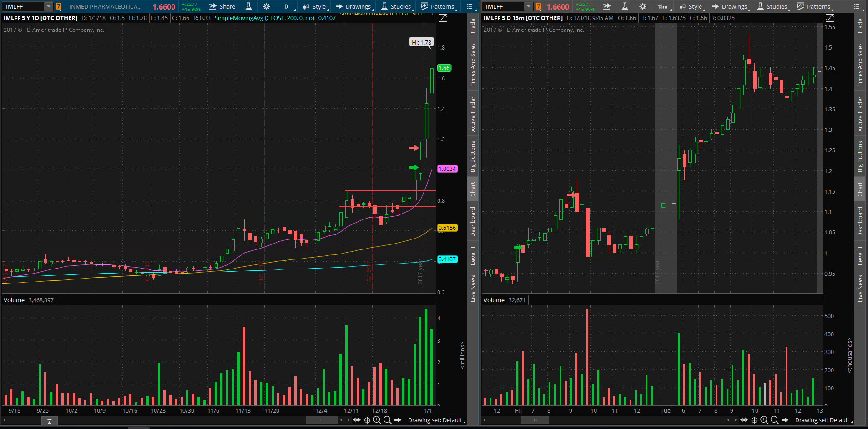
Task: Open Live News tab in the left sidebar
Action: pyautogui.click(x=473, y=288)
